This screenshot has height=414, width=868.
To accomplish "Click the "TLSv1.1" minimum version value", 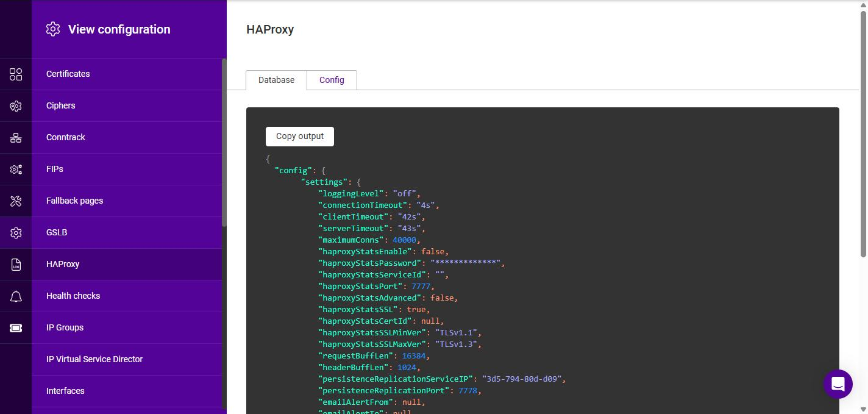I will point(456,333).
